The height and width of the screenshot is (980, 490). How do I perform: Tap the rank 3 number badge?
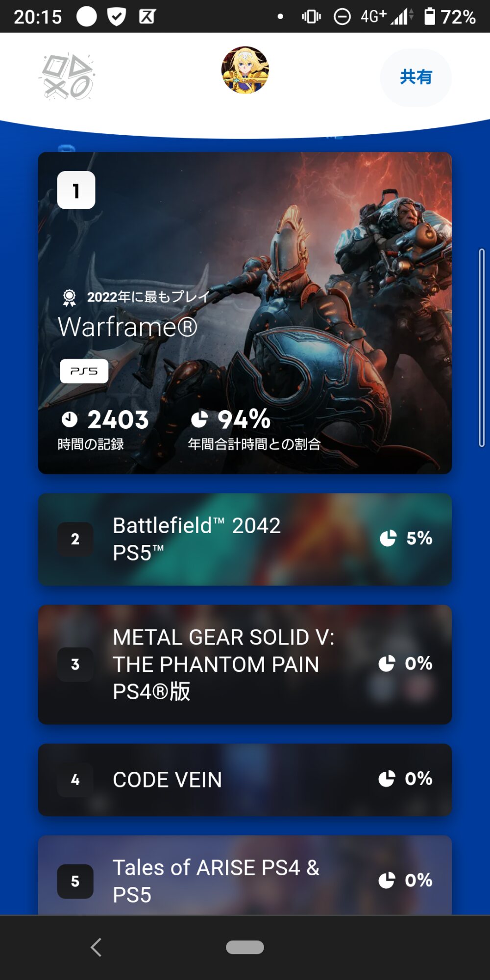click(x=75, y=664)
